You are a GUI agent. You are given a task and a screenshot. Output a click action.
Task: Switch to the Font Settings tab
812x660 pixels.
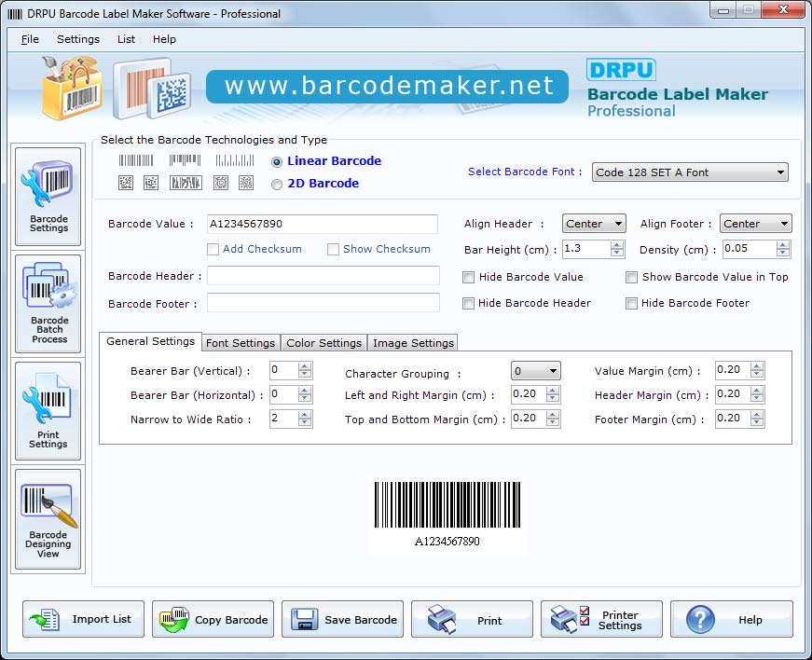pyautogui.click(x=241, y=343)
